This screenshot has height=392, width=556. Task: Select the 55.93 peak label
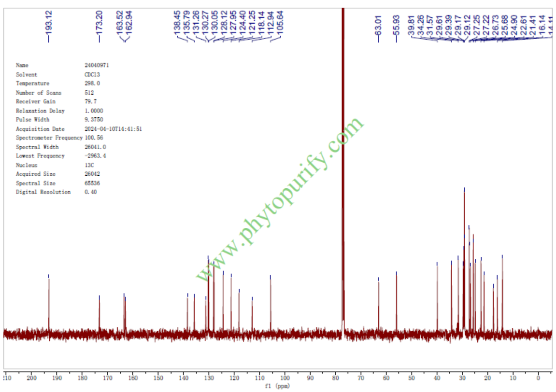coord(396,22)
